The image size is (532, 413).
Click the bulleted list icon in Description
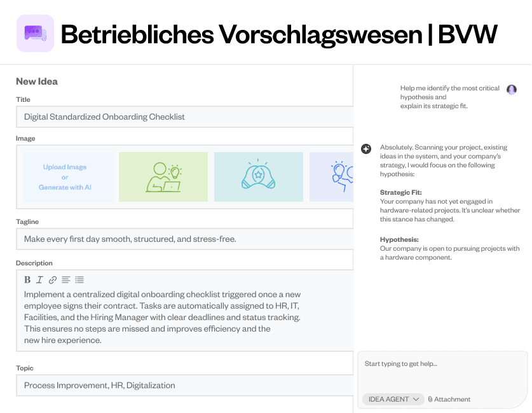79,280
